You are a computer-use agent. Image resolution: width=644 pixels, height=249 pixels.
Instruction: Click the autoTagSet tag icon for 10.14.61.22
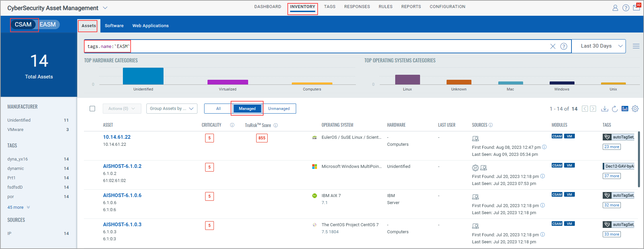(x=607, y=137)
